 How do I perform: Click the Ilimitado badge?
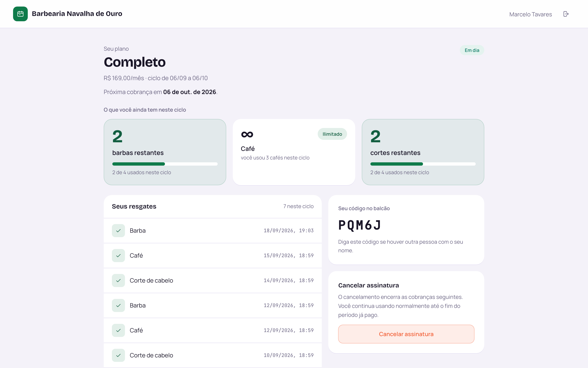point(332,134)
